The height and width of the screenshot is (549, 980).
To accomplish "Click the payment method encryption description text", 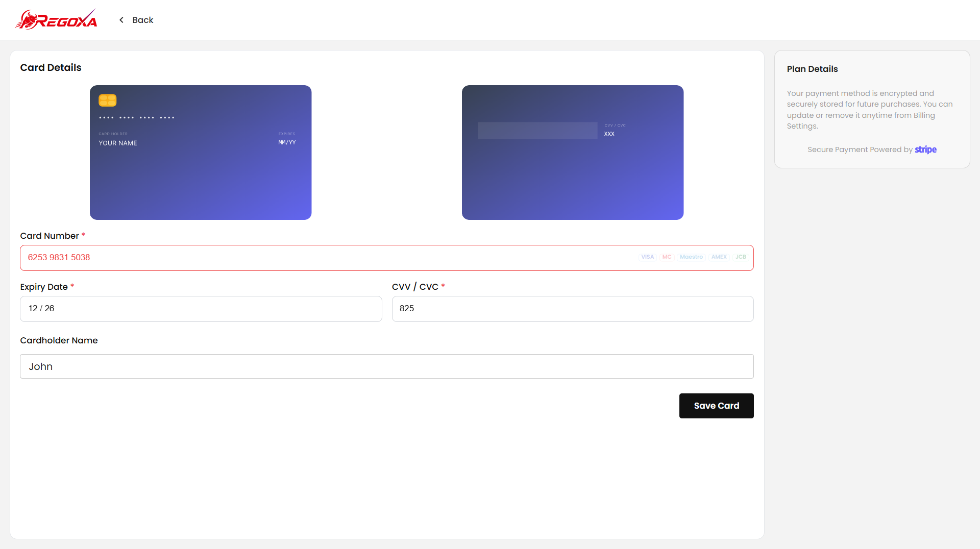I will 870,110.
